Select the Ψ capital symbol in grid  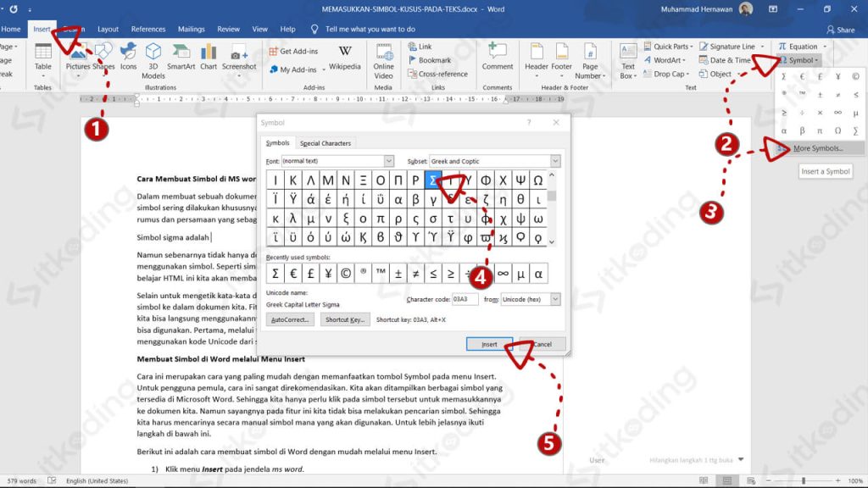point(520,180)
